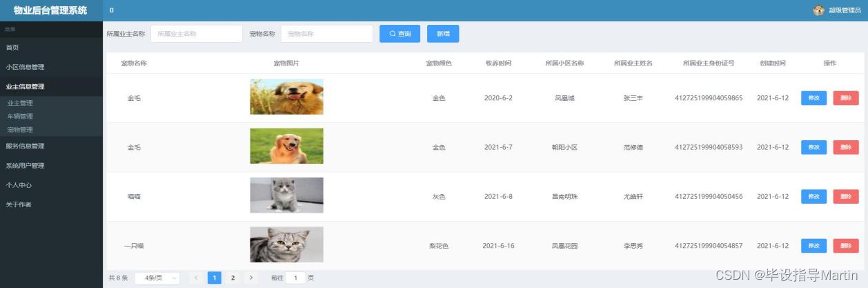Screen dimensions: 868x288
Task: Expand 系统用户管理 menu
Action: 52,166
